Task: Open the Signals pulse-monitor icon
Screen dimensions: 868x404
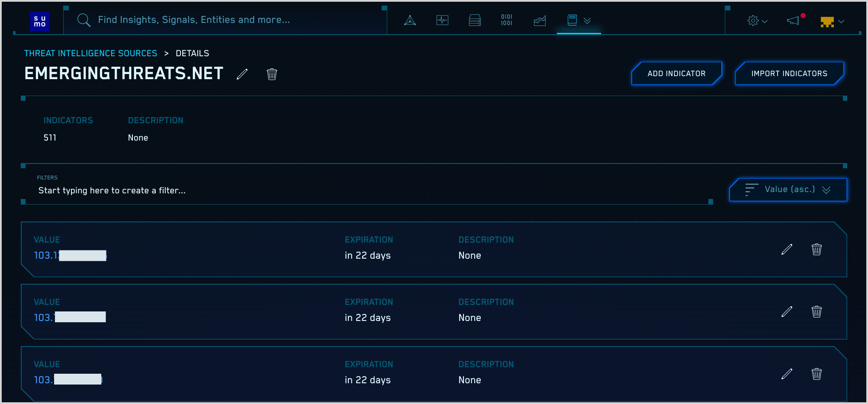Action: (442, 20)
